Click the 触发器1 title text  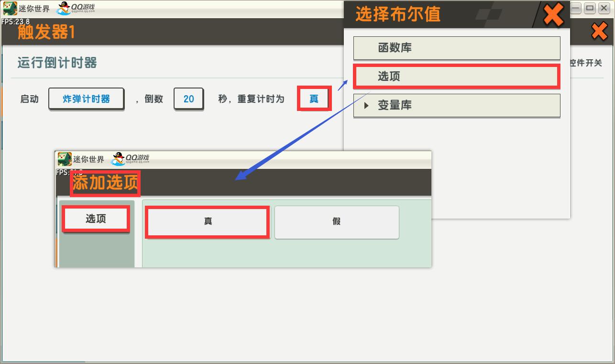click(x=46, y=32)
